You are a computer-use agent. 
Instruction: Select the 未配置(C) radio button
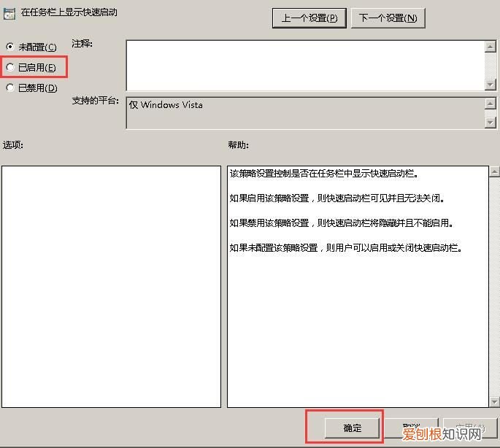10,47
